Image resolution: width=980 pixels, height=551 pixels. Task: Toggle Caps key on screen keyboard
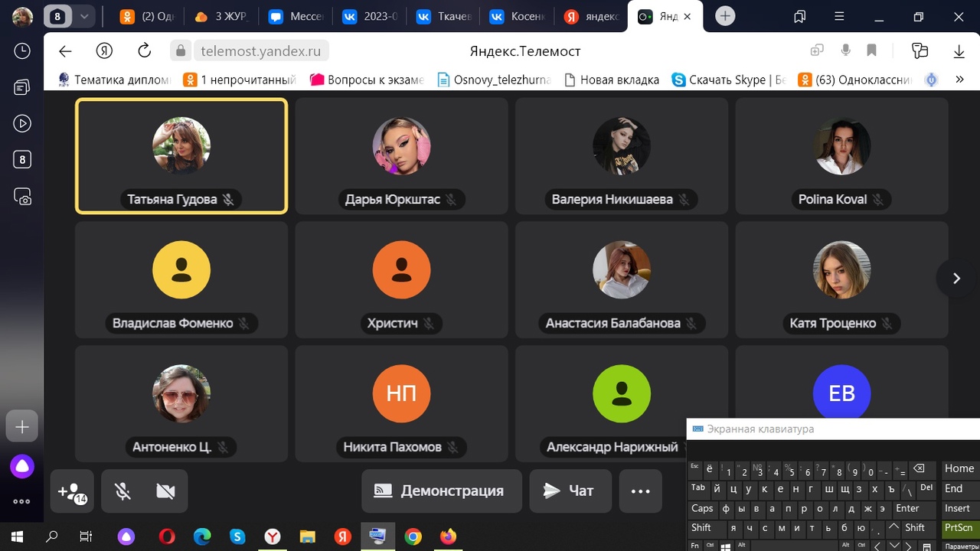(702, 508)
